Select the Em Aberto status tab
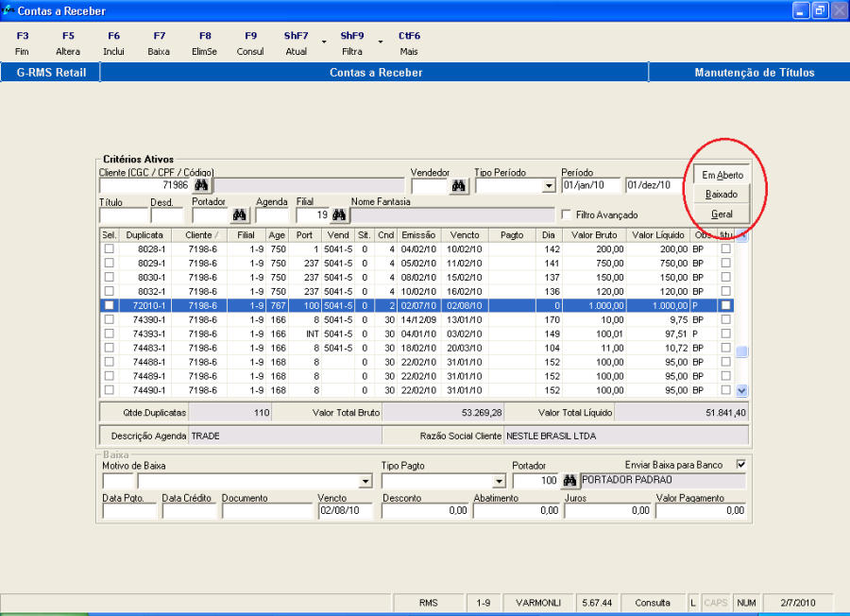The image size is (850, 616). click(x=722, y=175)
